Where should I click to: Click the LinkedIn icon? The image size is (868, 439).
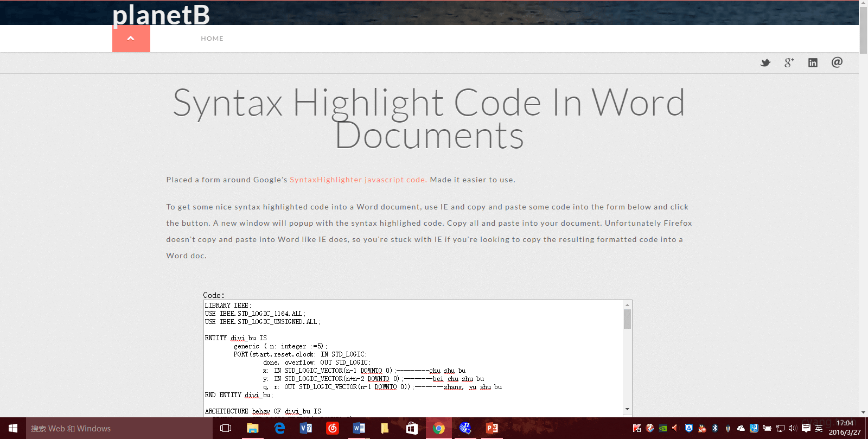(813, 63)
